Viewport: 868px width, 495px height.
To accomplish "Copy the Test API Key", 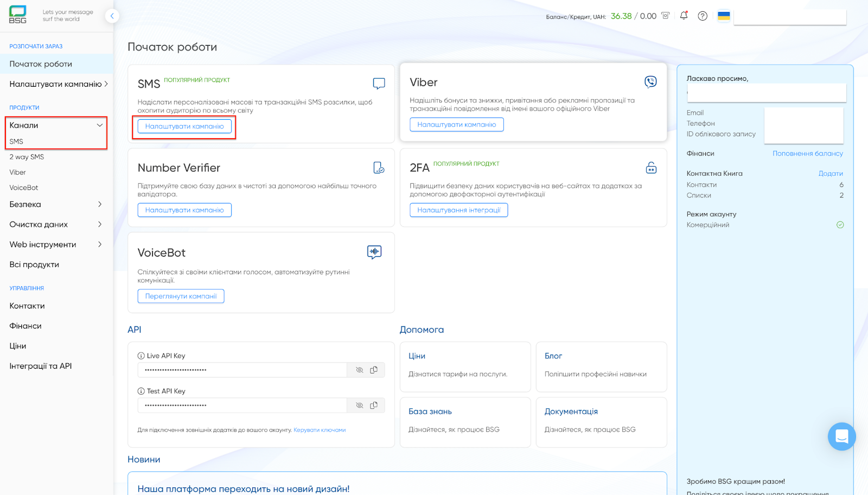I will tap(374, 405).
